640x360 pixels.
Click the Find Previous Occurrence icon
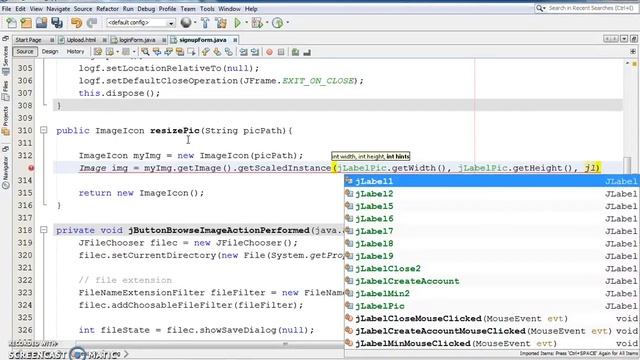pyautogui.click(x=157, y=52)
